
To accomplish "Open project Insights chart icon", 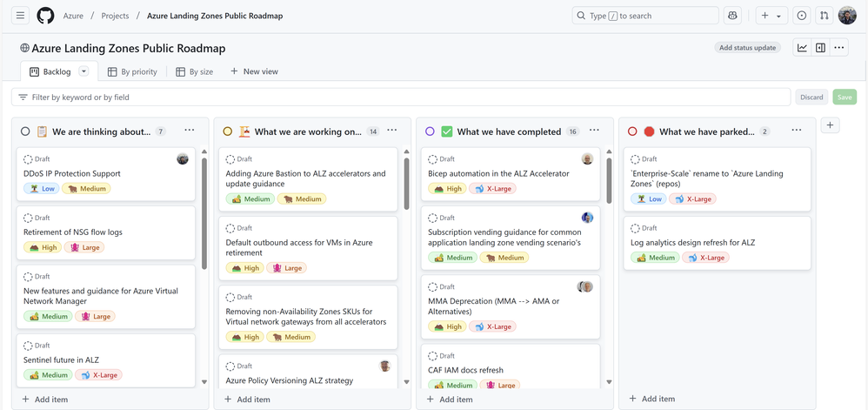I will 802,48.
